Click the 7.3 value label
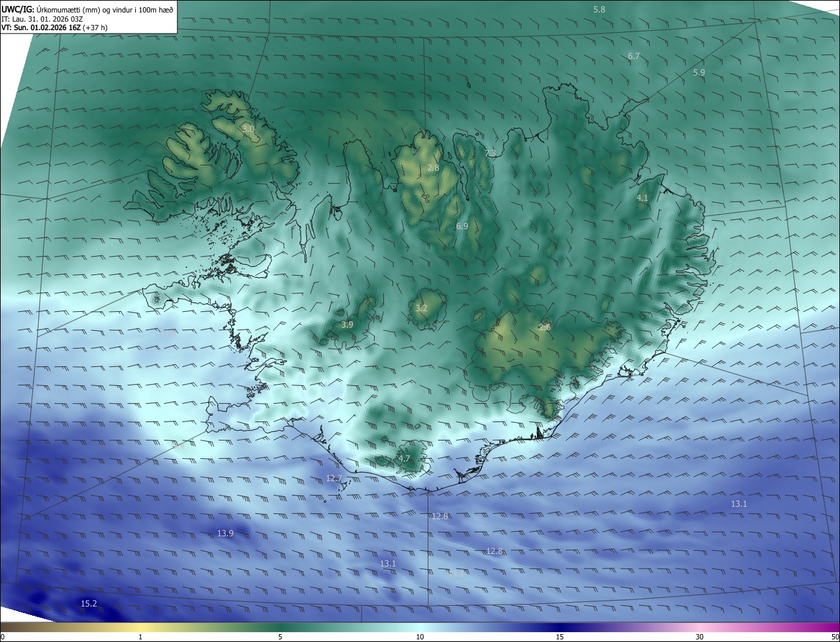The height and width of the screenshot is (642, 840). [x=490, y=153]
